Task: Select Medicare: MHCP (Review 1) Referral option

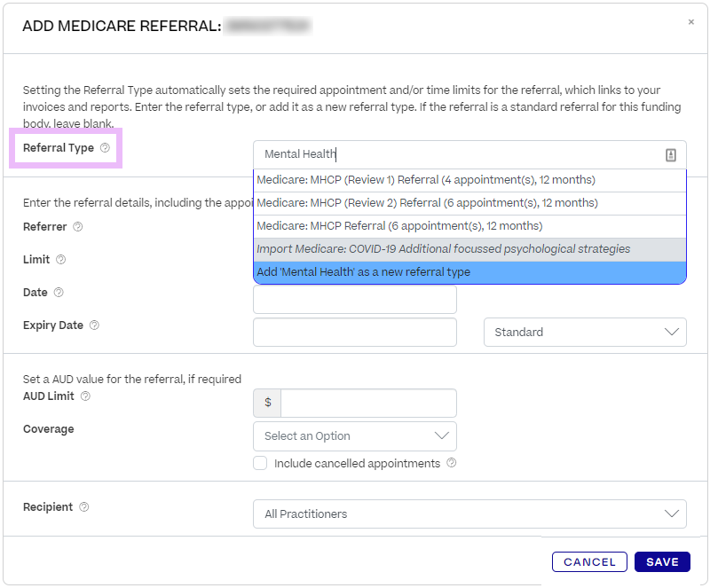Action: [469, 180]
